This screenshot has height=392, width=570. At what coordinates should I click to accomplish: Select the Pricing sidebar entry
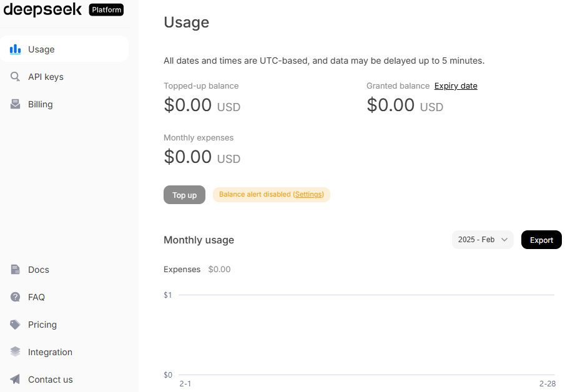[42, 325]
